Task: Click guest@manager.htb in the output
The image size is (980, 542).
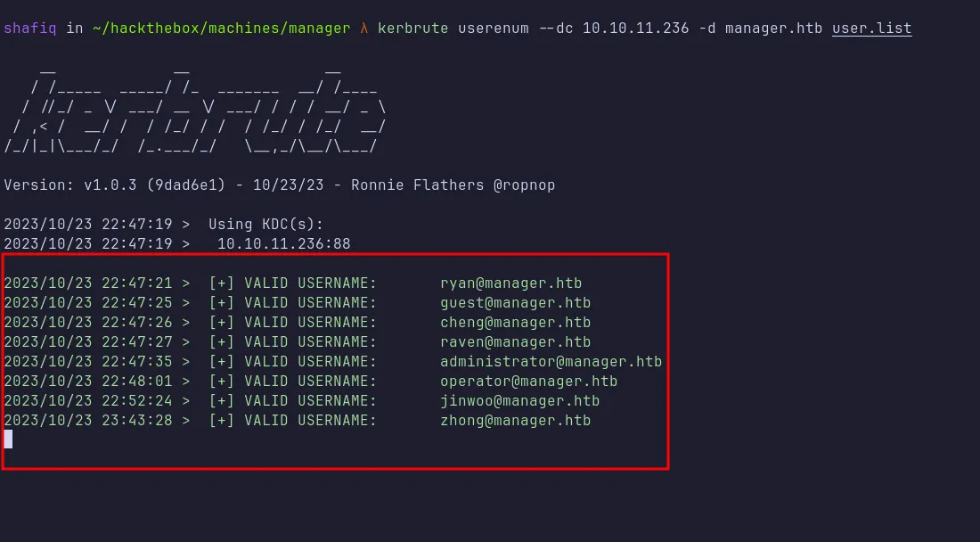Action: [x=515, y=303]
